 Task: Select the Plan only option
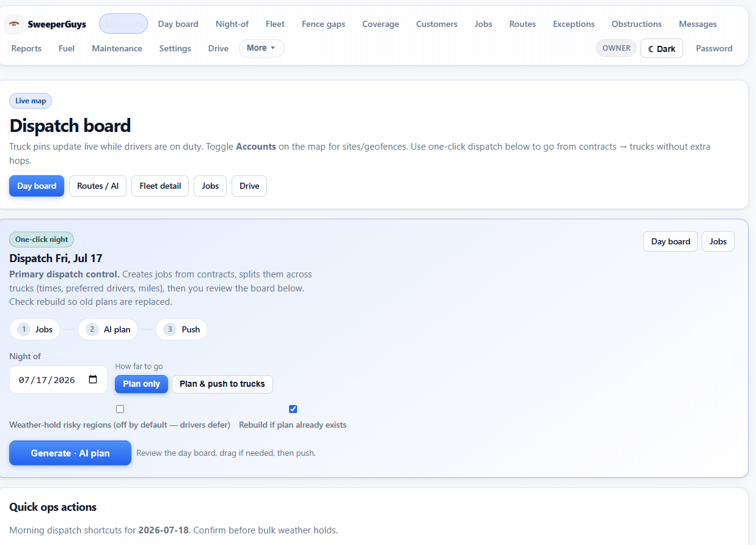coord(141,384)
